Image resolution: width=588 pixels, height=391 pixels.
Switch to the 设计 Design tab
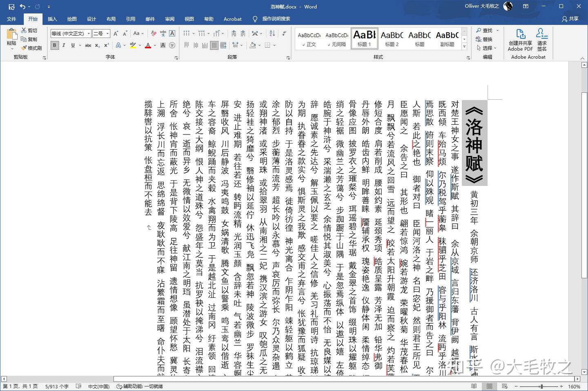(x=91, y=19)
